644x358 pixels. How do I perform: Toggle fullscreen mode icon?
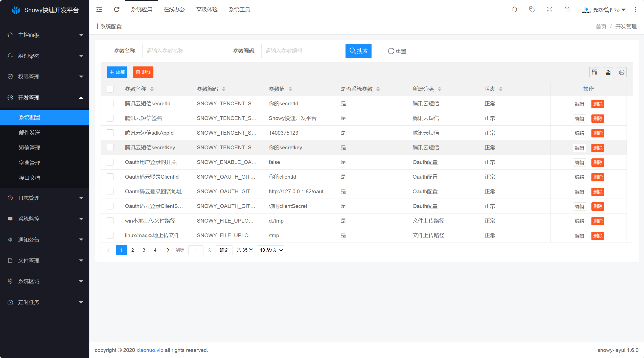point(549,10)
